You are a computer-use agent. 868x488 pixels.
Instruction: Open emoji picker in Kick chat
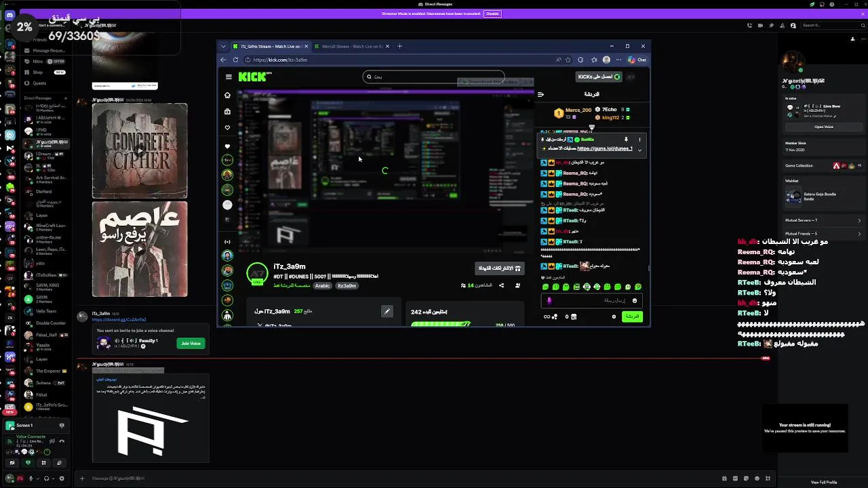click(x=635, y=300)
